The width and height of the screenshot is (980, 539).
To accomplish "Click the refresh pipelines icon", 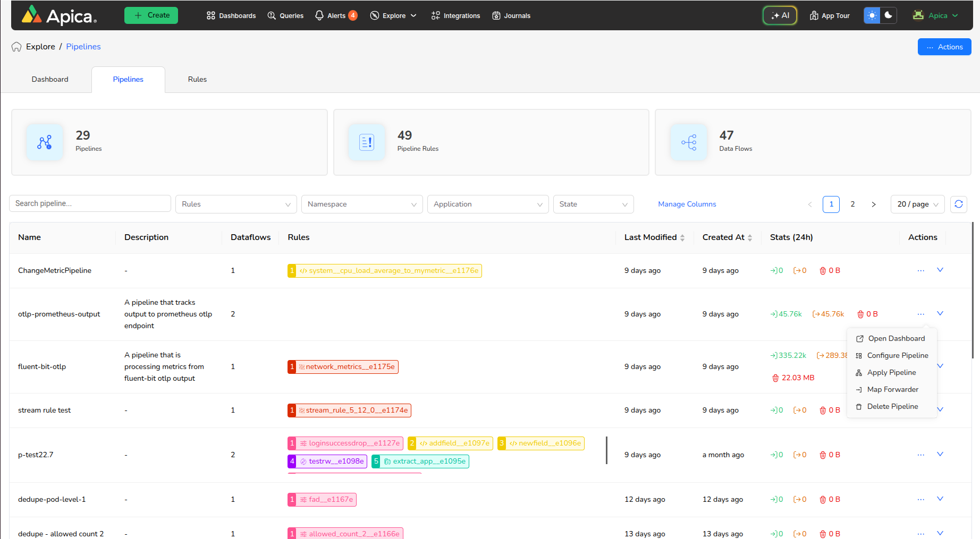I will click(958, 204).
